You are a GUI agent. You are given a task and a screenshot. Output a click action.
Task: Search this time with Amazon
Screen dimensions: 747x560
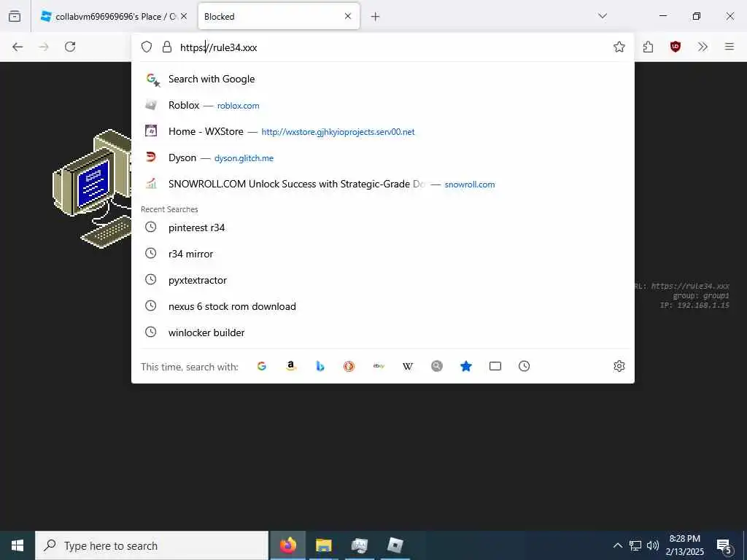coord(290,366)
